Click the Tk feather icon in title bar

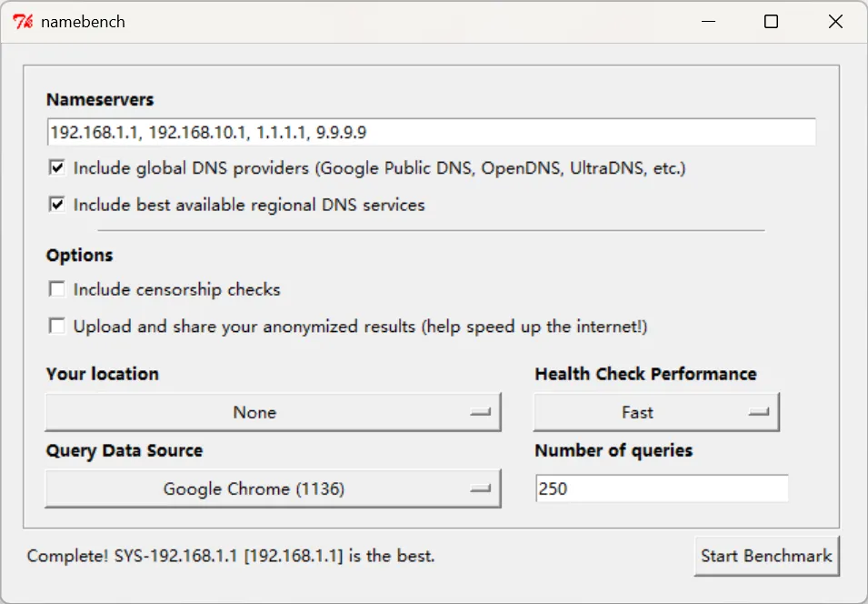[x=24, y=22]
